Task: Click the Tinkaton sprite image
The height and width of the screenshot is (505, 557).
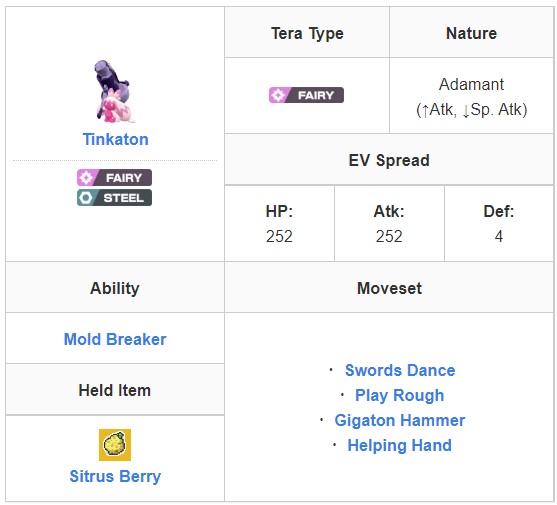Action: pos(115,91)
